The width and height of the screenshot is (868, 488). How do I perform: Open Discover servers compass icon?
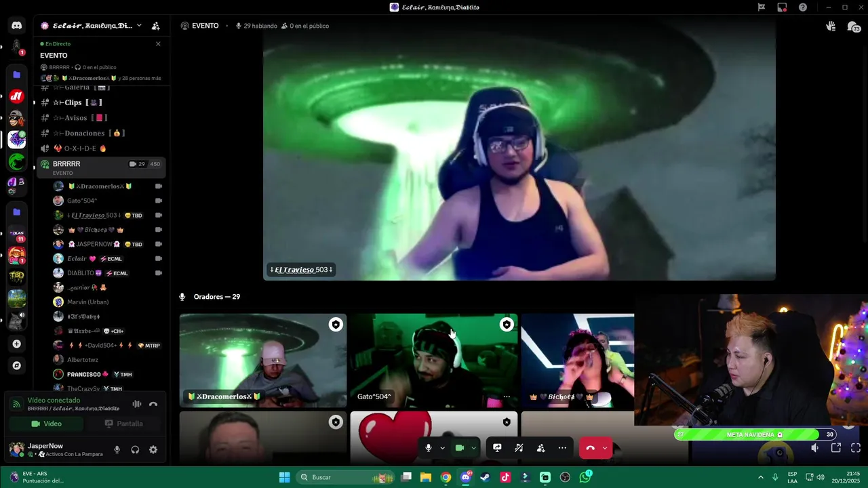tap(17, 365)
